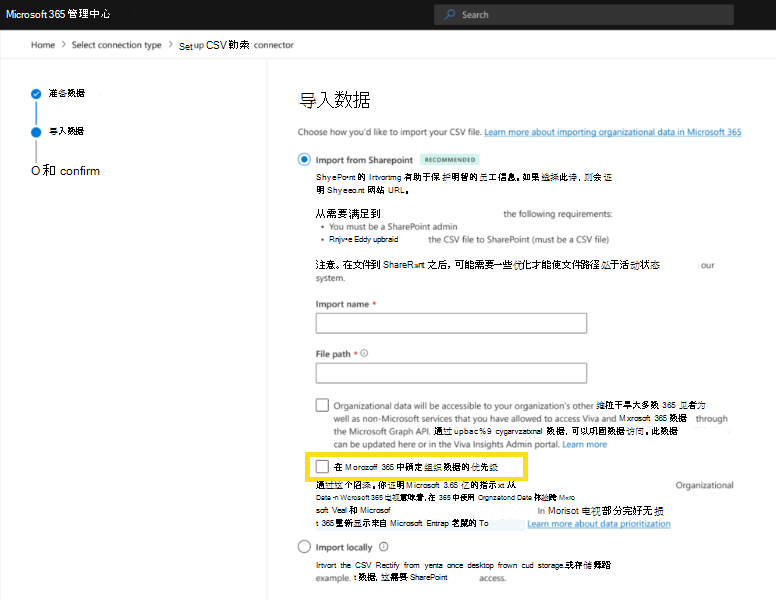776x600 pixels.
Task: Open Learn more about importing organizational data link
Action: pyautogui.click(x=613, y=132)
